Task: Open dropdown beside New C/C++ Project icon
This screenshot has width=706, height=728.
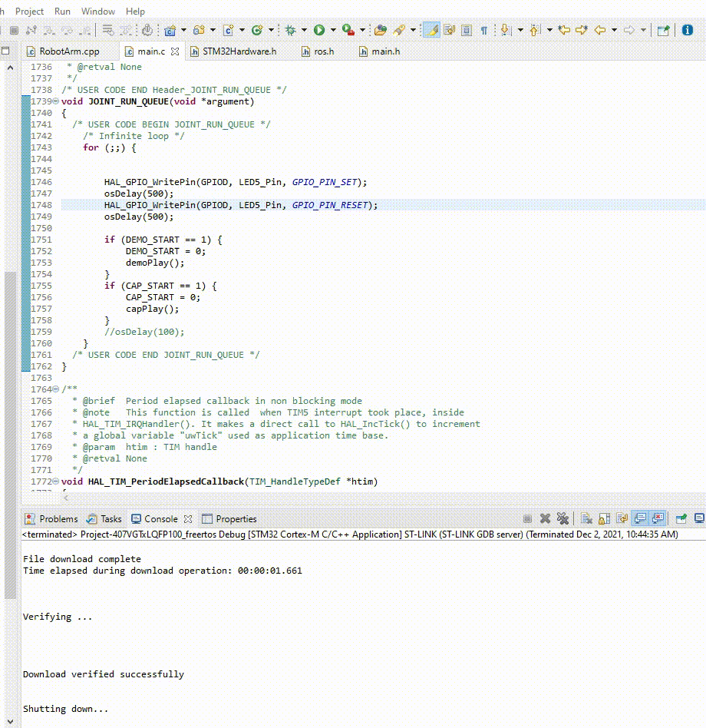Action: tap(183, 31)
